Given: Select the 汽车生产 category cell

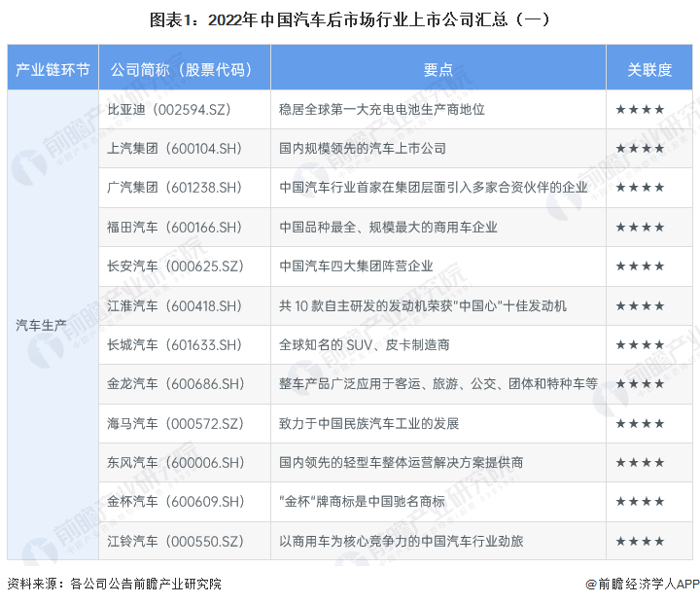Looking at the screenshot, I should tap(52, 325).
